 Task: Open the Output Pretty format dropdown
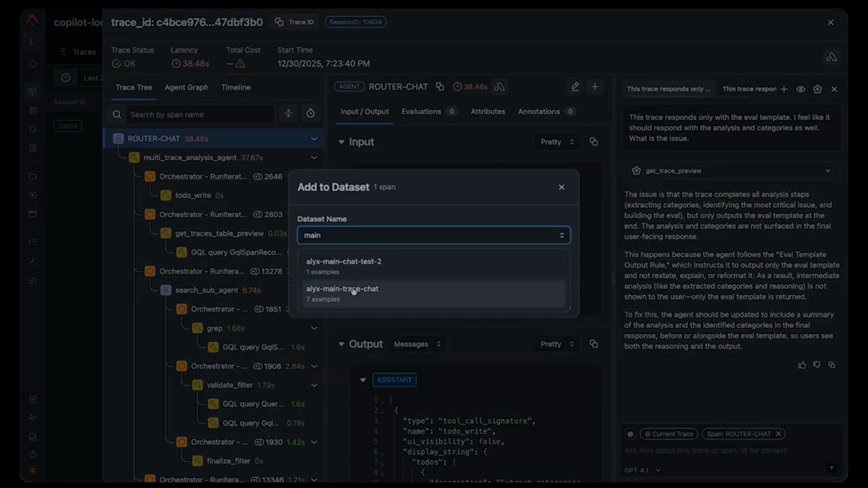pyautogui.click(x=557, y=344)
